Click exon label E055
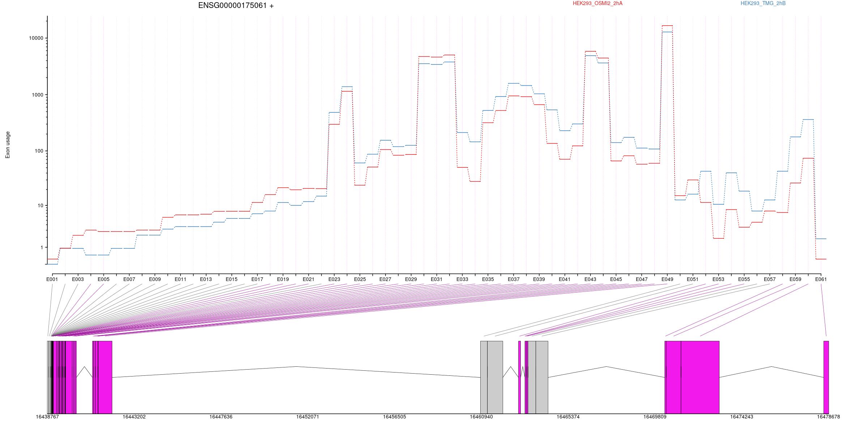The height and width of the screenshot is (434, 868). [744, 279]
